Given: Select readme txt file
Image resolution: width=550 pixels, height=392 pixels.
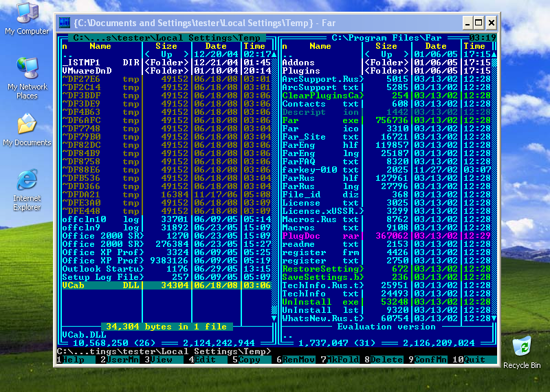Looking at the screenshot, I should point(386,244).
